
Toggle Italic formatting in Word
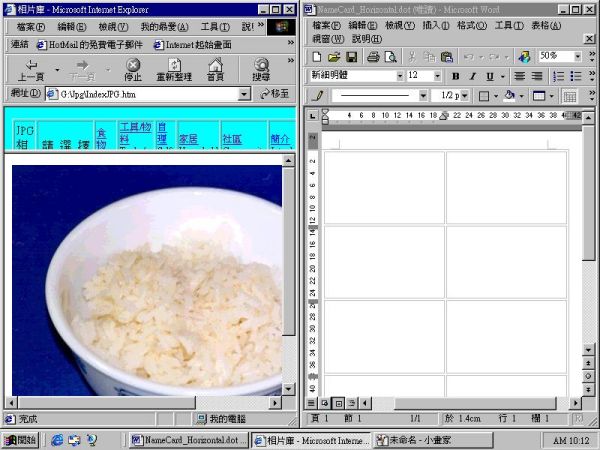point(472,76)
